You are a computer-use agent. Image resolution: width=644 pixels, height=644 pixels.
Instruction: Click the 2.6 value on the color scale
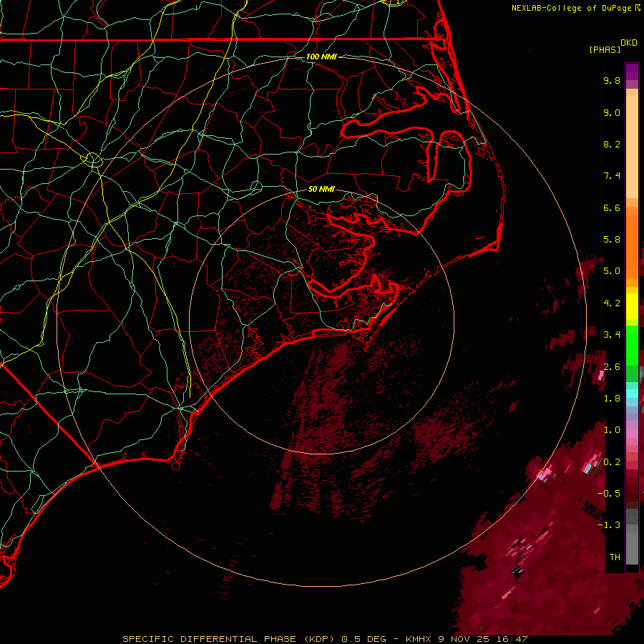(612, 367)
